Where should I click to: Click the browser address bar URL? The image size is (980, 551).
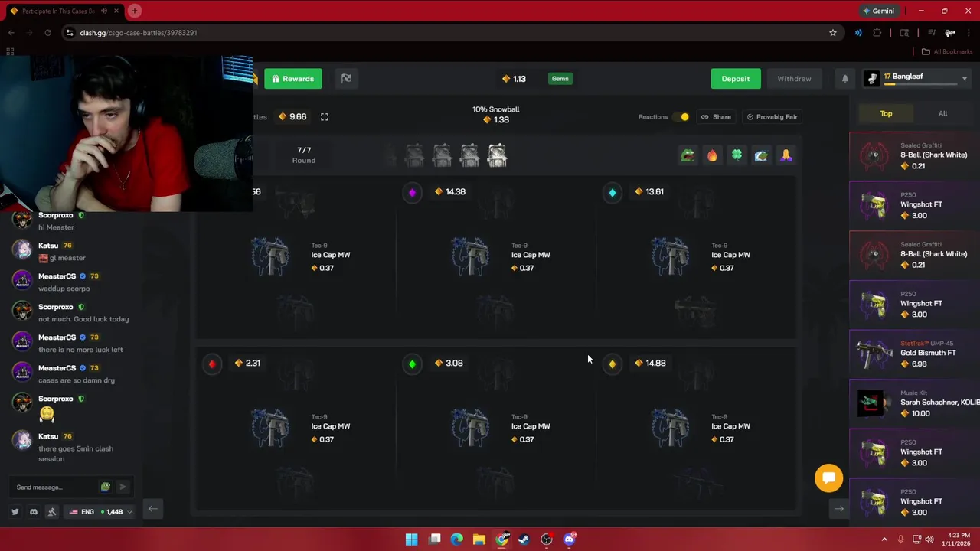coord(139,33)
